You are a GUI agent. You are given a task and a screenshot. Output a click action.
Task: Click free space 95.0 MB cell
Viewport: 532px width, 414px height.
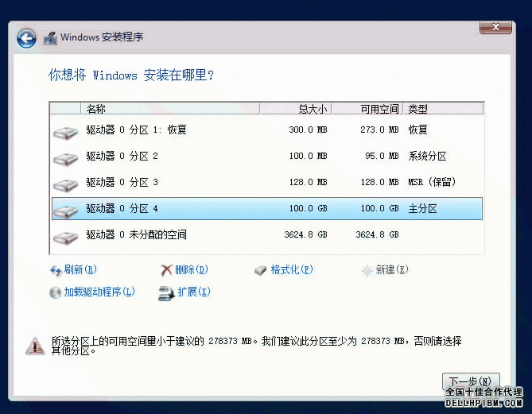(382, 156)
